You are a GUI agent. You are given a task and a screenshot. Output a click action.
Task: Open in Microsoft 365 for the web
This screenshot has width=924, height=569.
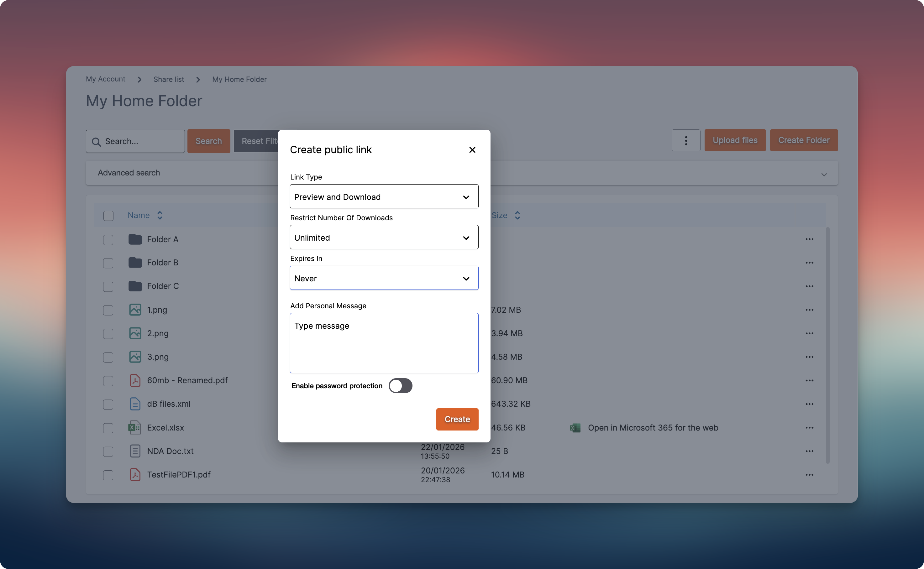pos(653,428)
